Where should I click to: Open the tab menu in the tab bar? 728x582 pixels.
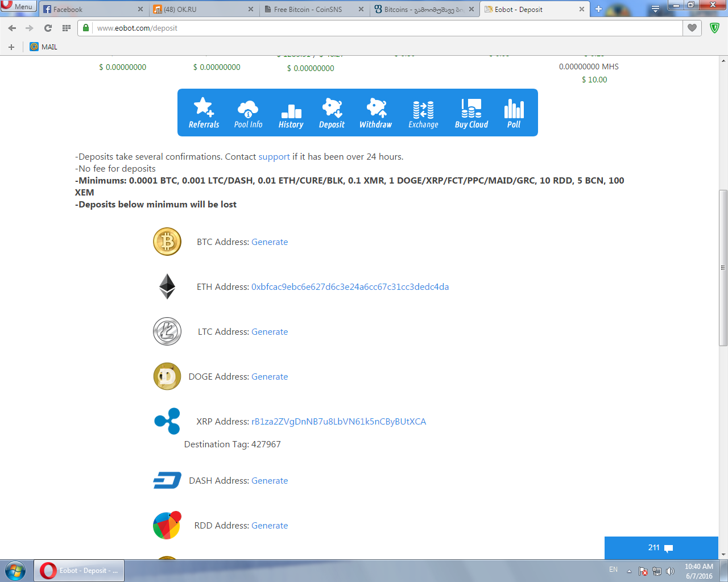pos(655,9)
